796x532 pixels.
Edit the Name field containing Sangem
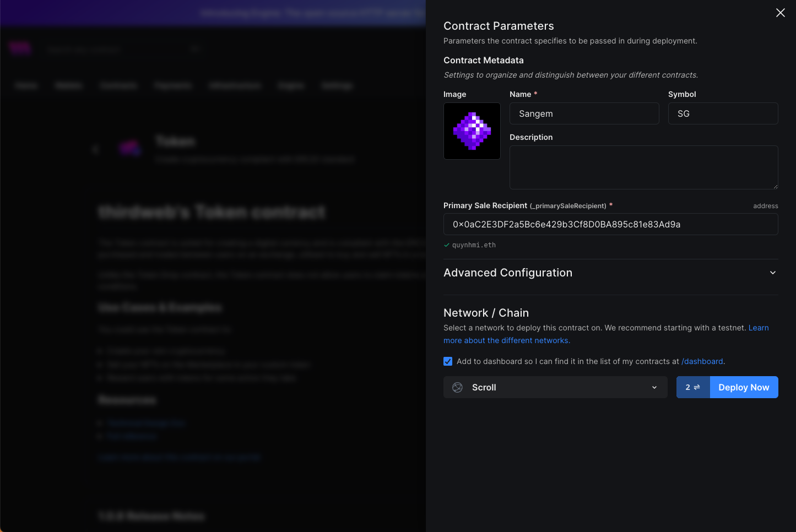(584, 113)
